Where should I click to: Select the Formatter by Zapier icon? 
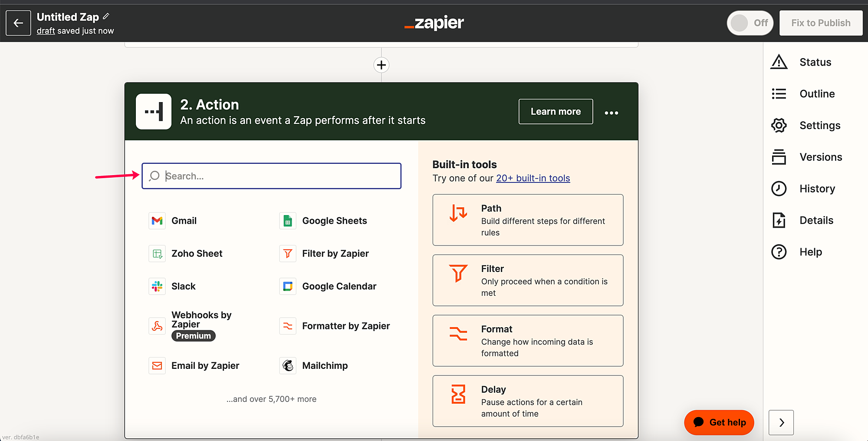pos(288,326)
